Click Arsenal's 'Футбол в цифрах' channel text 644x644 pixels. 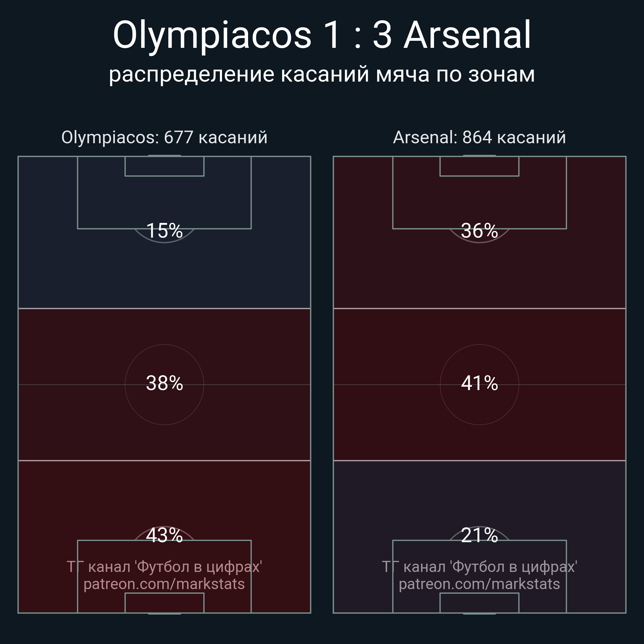pos(479,567)
